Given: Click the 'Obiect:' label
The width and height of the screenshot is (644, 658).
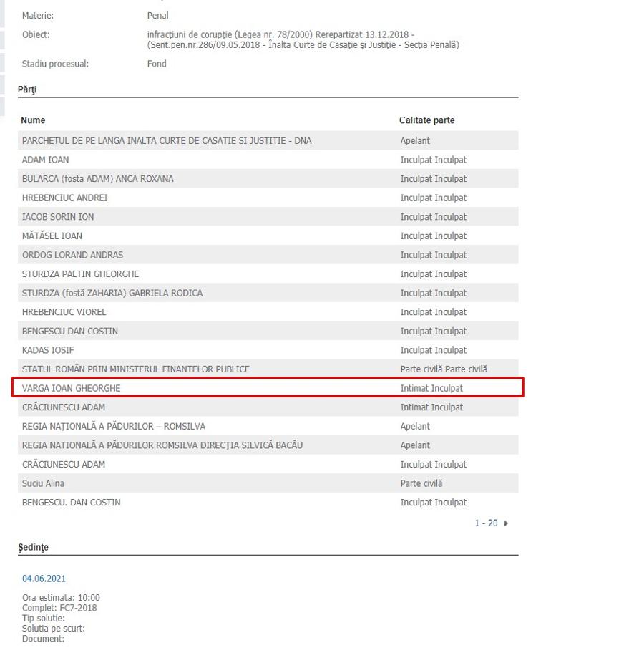Looking at the screenshot, I should pos(36,34).
